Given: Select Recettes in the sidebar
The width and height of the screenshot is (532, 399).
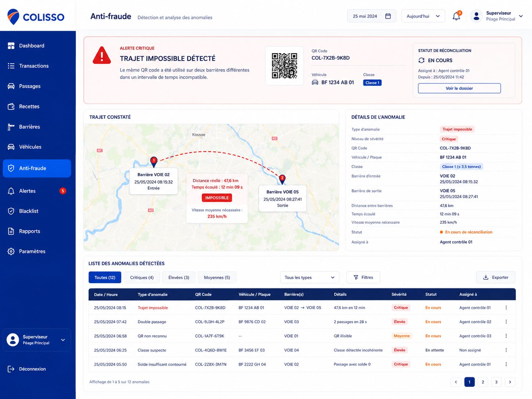Looking at the screenshot, I should pos(37,106).
